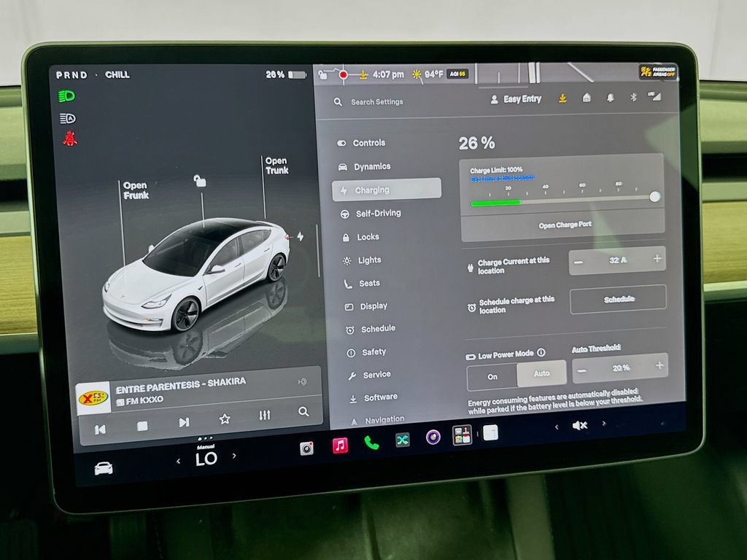The image size is (747, 560).
Task: Open the music app
Action: [340, 446]
